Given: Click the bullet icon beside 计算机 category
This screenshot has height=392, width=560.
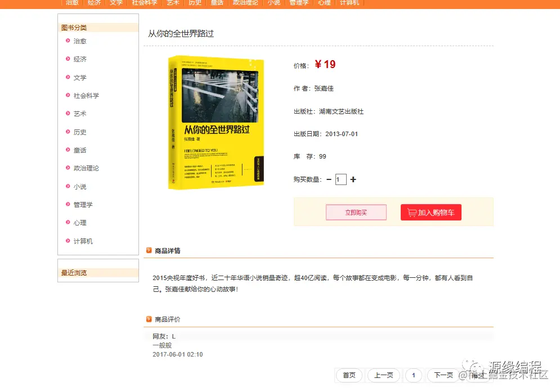Looking at the screenshot, I should click(68, 241).
